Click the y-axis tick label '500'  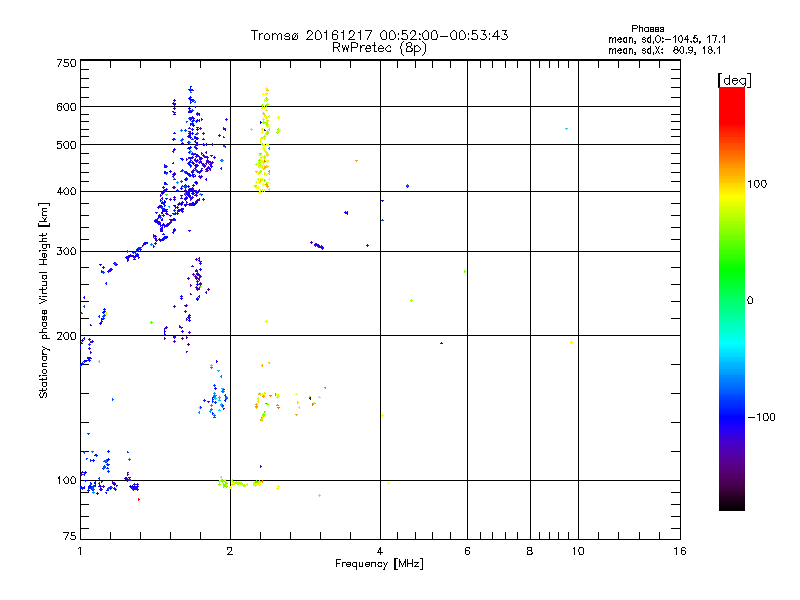66,145
